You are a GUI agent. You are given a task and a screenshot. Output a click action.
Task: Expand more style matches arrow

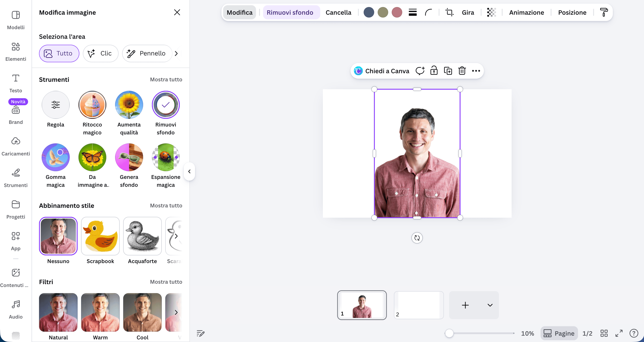coord(176,236)
